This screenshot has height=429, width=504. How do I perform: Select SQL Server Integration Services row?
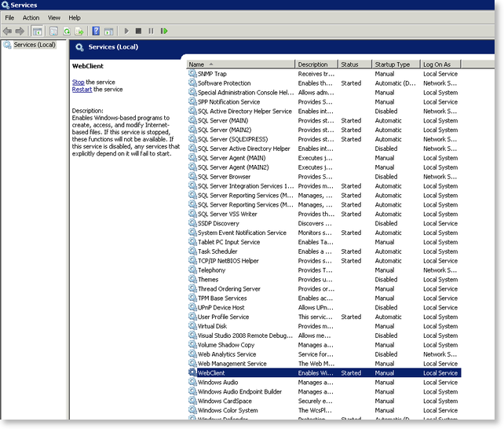(325, 186)
